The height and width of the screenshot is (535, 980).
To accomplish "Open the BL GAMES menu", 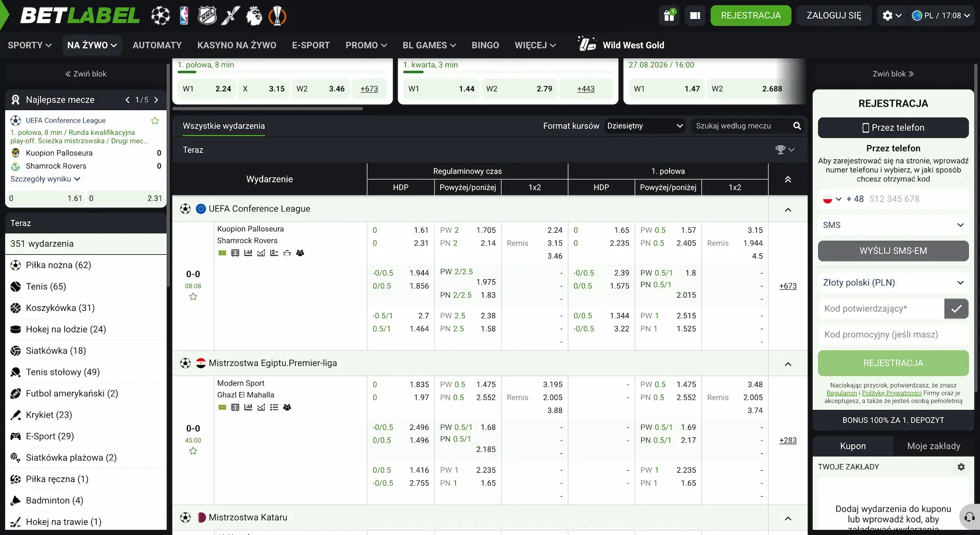I will point(429,45).
